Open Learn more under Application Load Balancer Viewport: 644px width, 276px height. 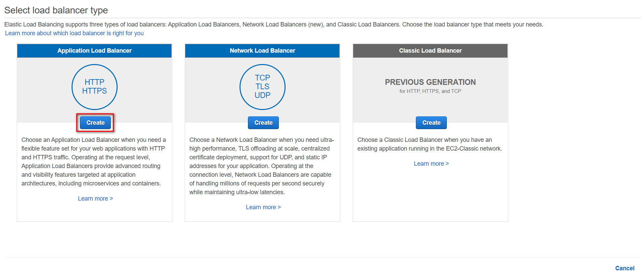coord(95,199)
